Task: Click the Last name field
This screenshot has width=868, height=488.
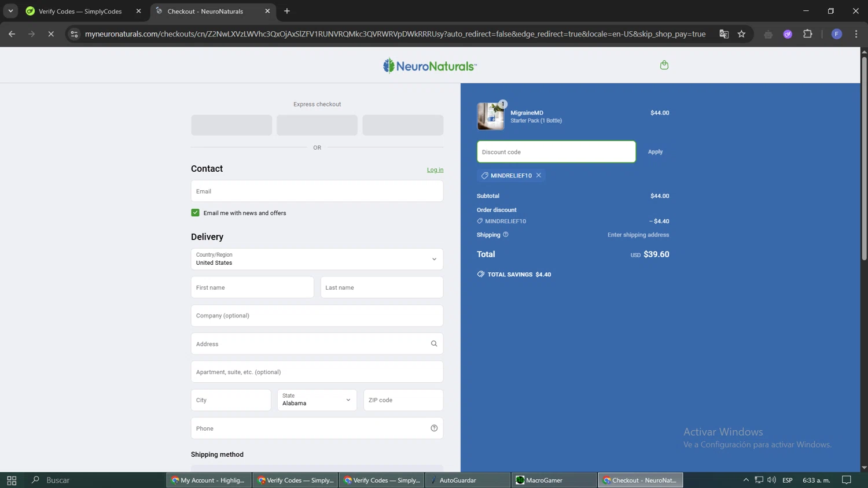Action: (x=382, y=287)
